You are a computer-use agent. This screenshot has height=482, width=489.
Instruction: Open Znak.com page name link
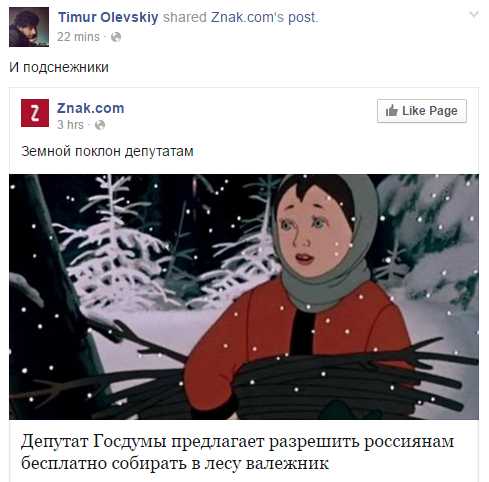pos(91,108)
